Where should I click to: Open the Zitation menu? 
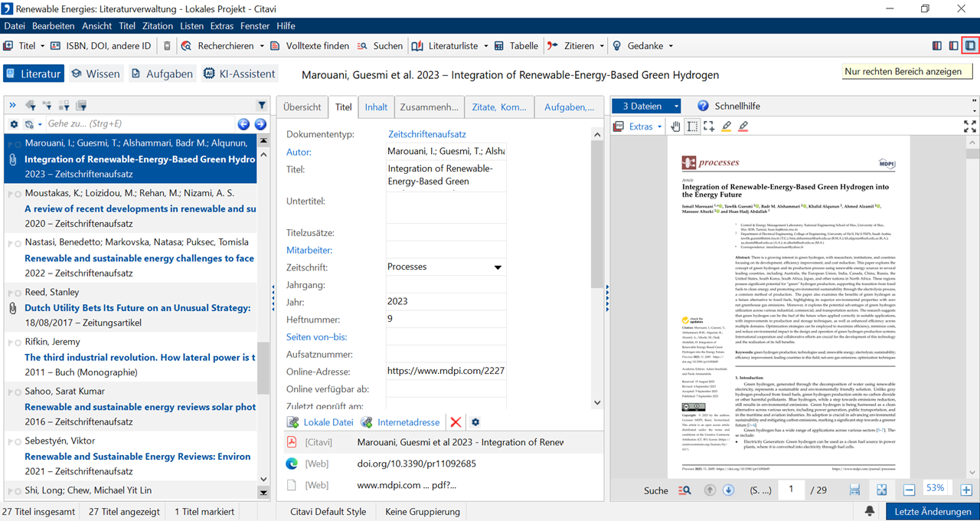[x=157, y=26]
